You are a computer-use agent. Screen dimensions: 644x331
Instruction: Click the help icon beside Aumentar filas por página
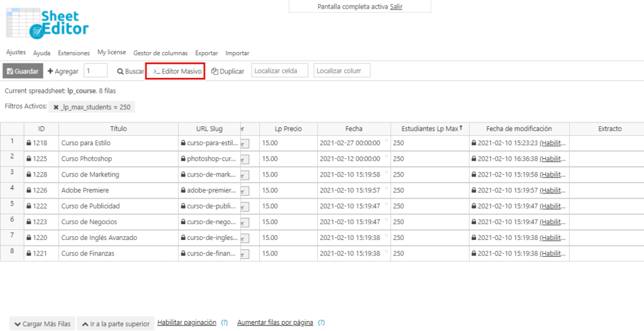click(x=321, y=323)
